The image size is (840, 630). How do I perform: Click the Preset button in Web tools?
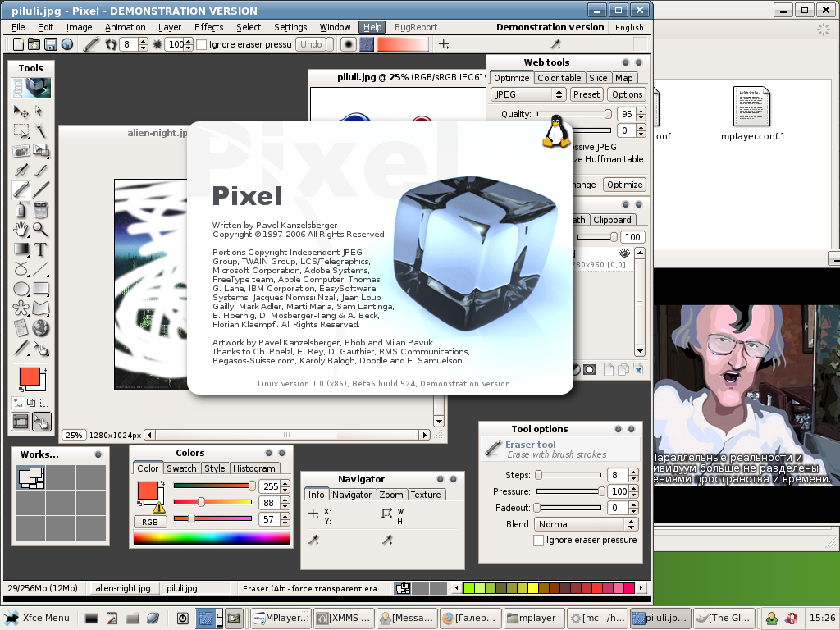pos(586,94)
